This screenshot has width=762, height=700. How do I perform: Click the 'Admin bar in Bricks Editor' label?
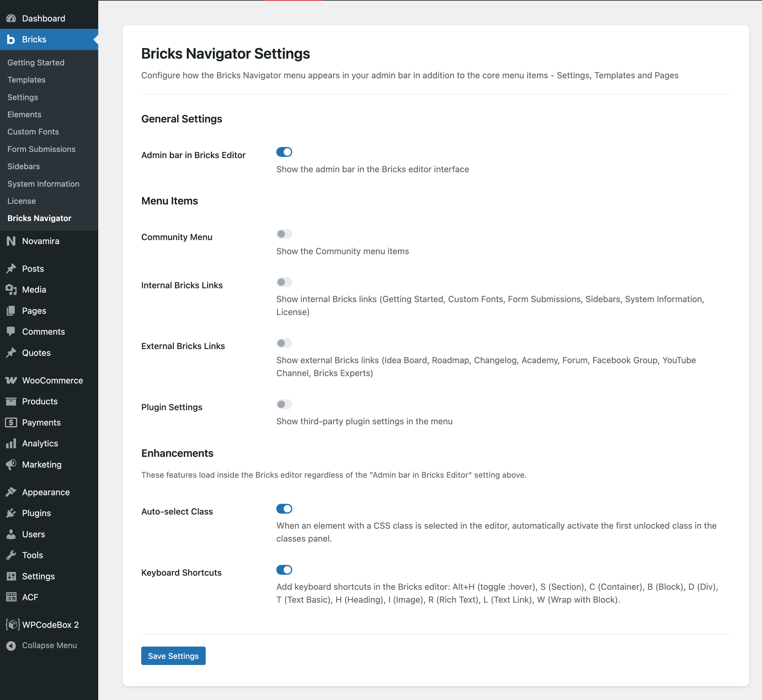coord(193,155)
